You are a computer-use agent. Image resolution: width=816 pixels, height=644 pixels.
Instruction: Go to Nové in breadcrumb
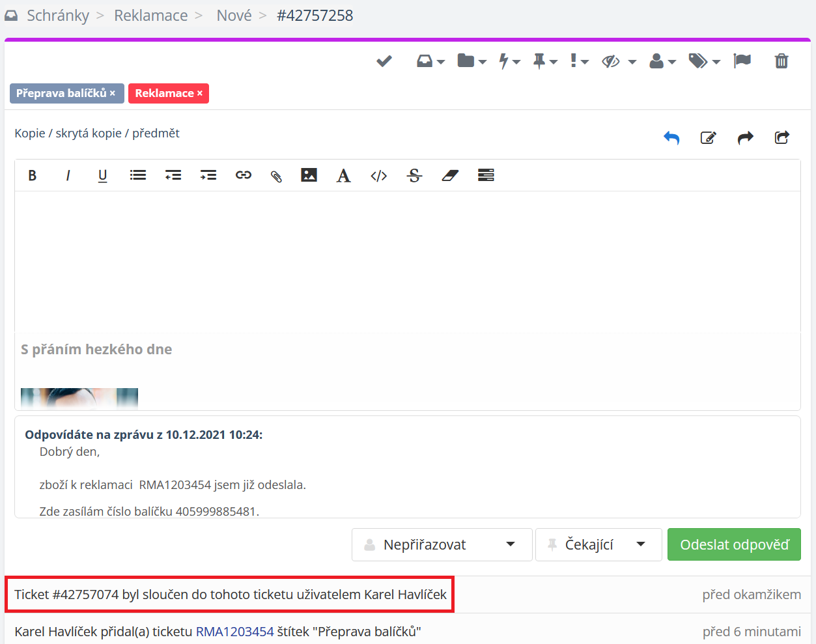234,16
